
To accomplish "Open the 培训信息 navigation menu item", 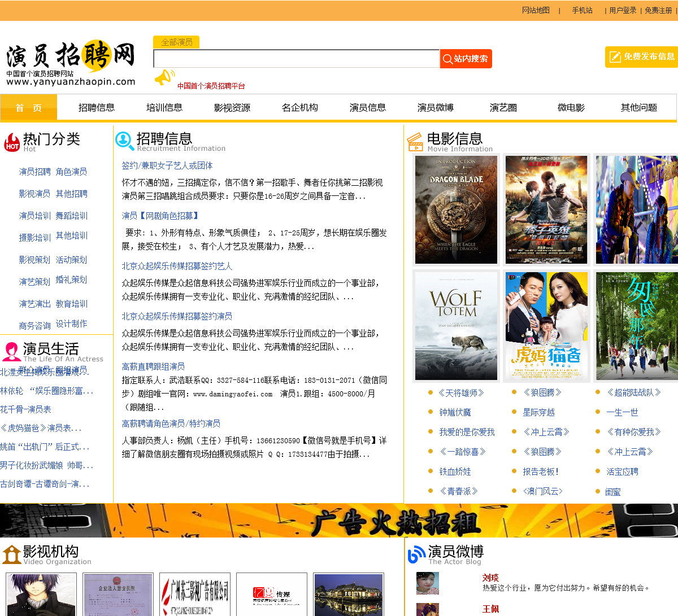I will [164, 107].
